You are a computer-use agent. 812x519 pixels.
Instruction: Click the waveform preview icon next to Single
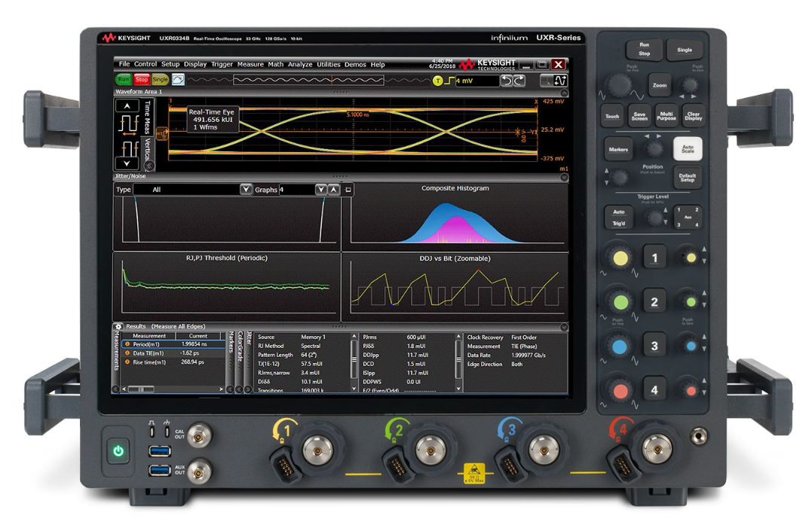coord(178,80)
